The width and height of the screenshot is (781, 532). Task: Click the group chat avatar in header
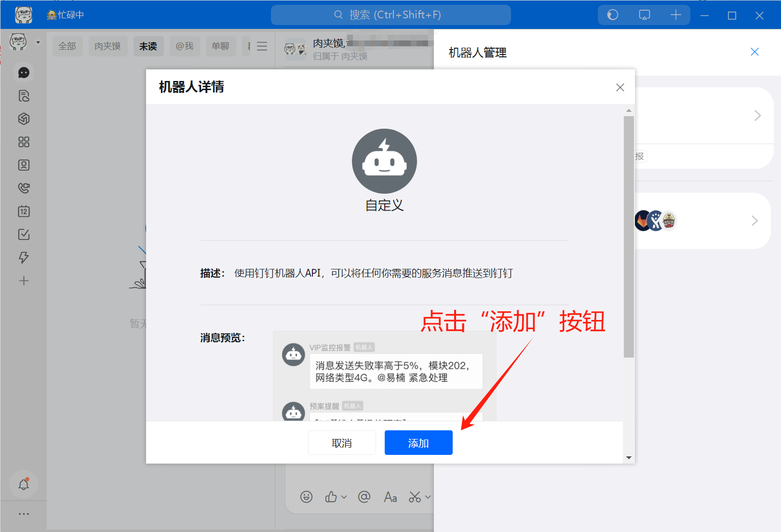(295, 48)
